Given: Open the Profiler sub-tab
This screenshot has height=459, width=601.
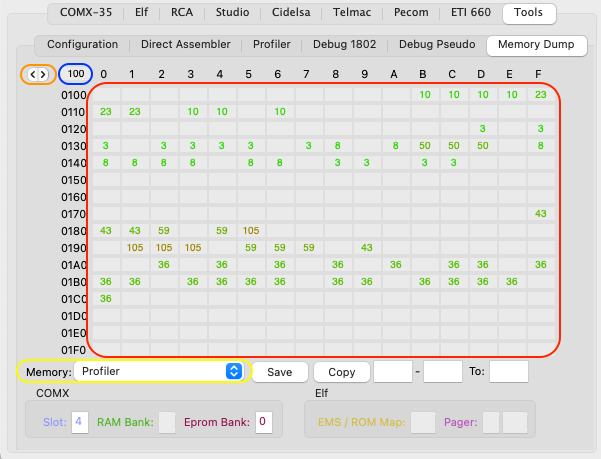Looking at the screenshot, I should (271, 44).
